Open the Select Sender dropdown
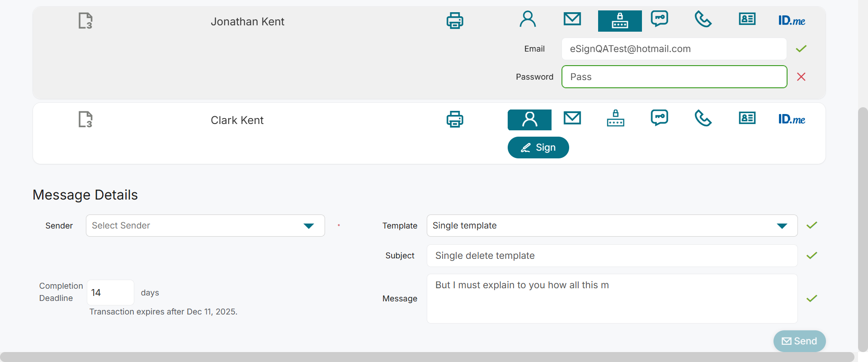868x362 pixels. coord(205,226)
